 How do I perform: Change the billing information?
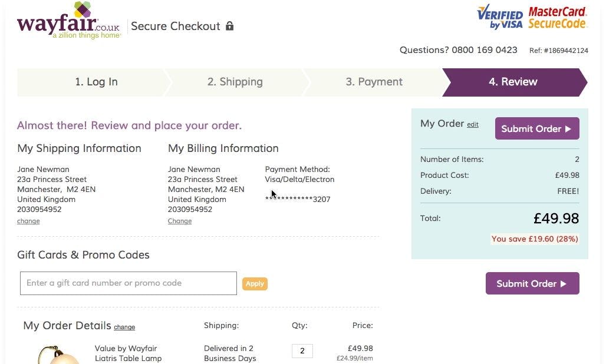point(180,221)
